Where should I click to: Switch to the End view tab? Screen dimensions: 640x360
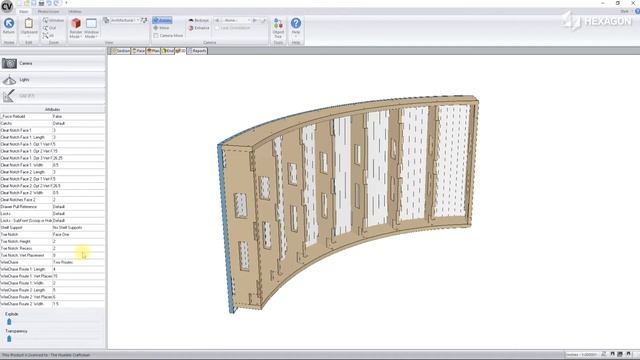[168, 51]
